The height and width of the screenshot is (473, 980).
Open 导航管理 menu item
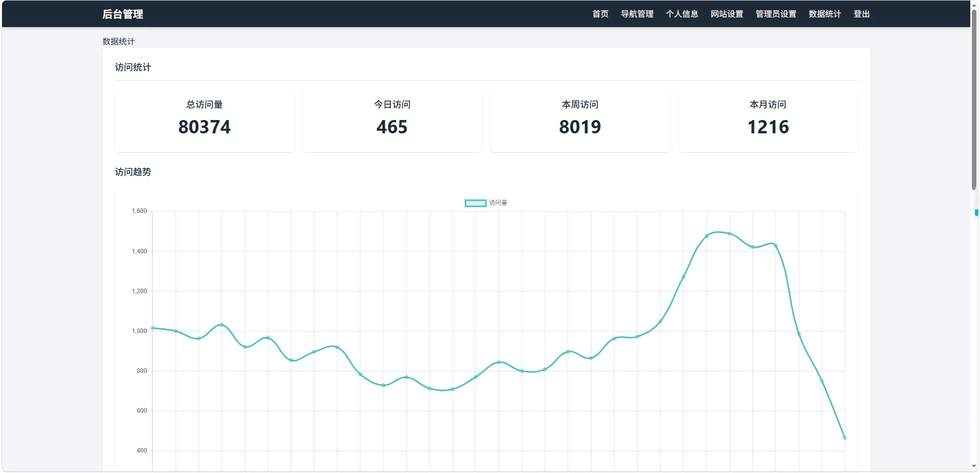click(637, 14)
